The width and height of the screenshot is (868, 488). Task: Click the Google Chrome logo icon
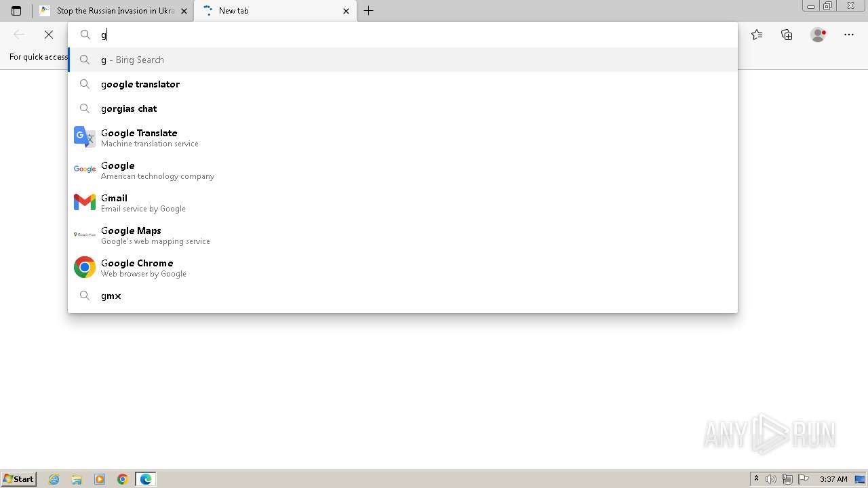85,267
